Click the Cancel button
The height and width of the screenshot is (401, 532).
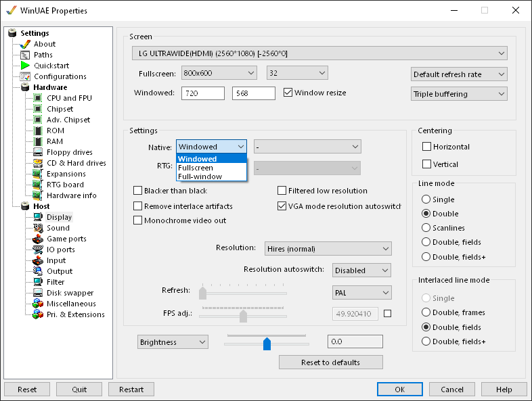(452, 390)
